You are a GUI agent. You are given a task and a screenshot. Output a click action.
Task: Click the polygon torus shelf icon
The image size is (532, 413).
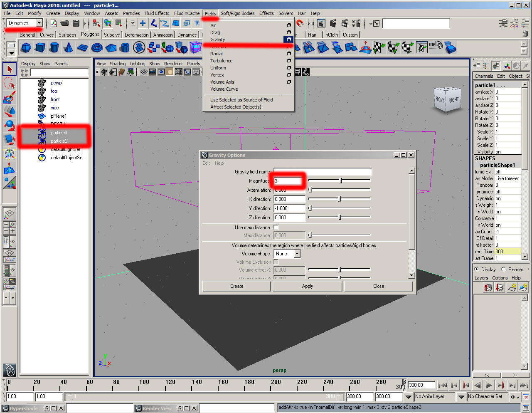tap(96, 48)
